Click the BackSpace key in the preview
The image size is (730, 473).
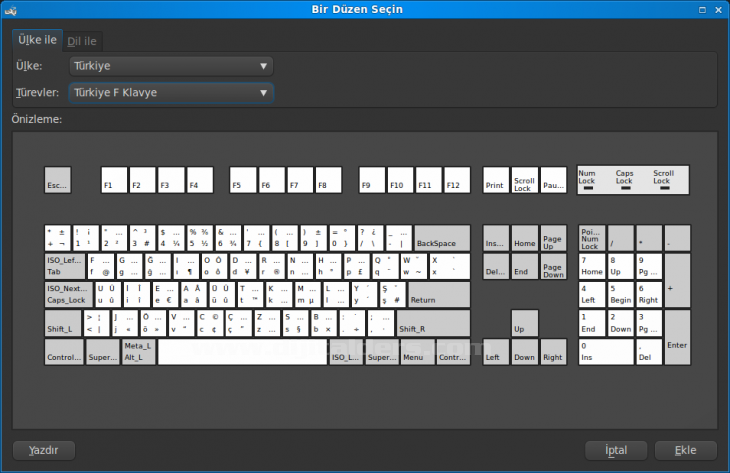441,238
